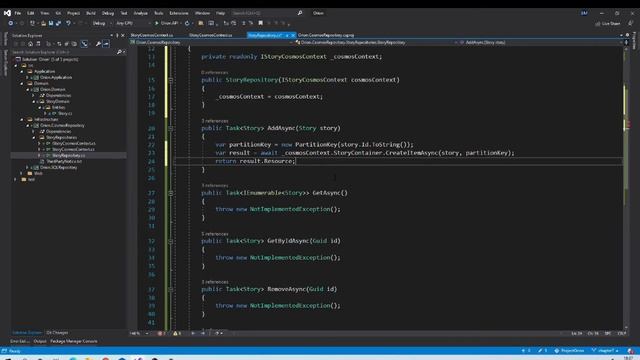Open the Package Manager Console tab
This screenshot has width=640, height=360.
tap(74, 341)
